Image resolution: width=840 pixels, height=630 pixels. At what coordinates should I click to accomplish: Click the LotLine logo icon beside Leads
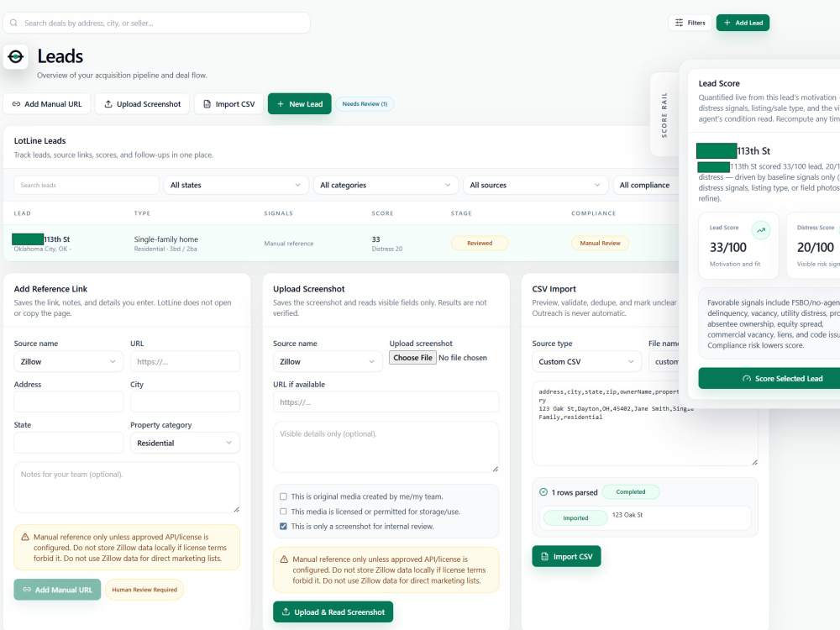pos(15,57)
